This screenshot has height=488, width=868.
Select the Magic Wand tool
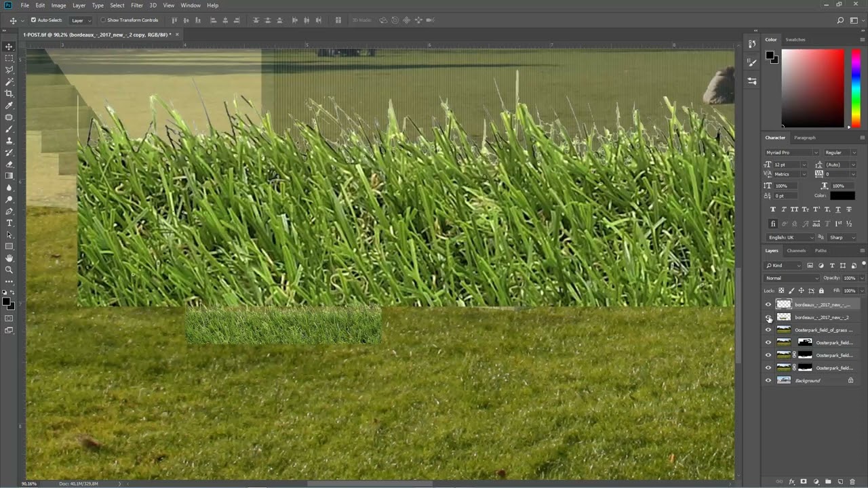9,81
